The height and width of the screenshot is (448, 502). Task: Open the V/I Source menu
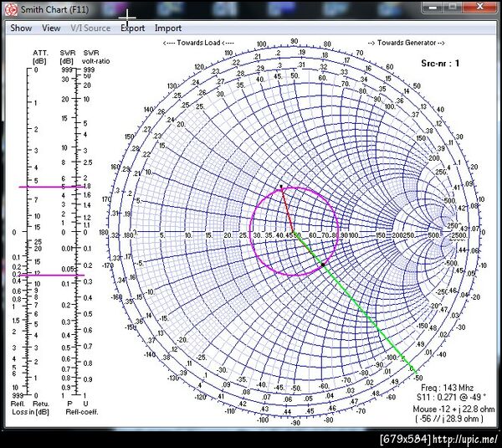tap(90, 28)
